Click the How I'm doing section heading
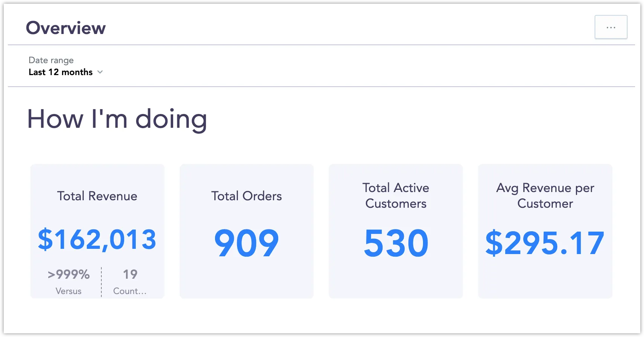 pos(117,120)
